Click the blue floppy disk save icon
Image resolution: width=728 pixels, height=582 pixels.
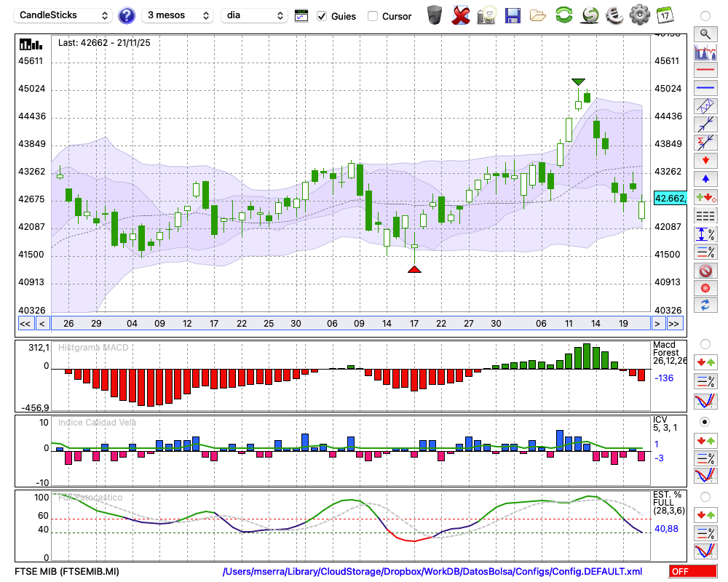click(513, 15)
